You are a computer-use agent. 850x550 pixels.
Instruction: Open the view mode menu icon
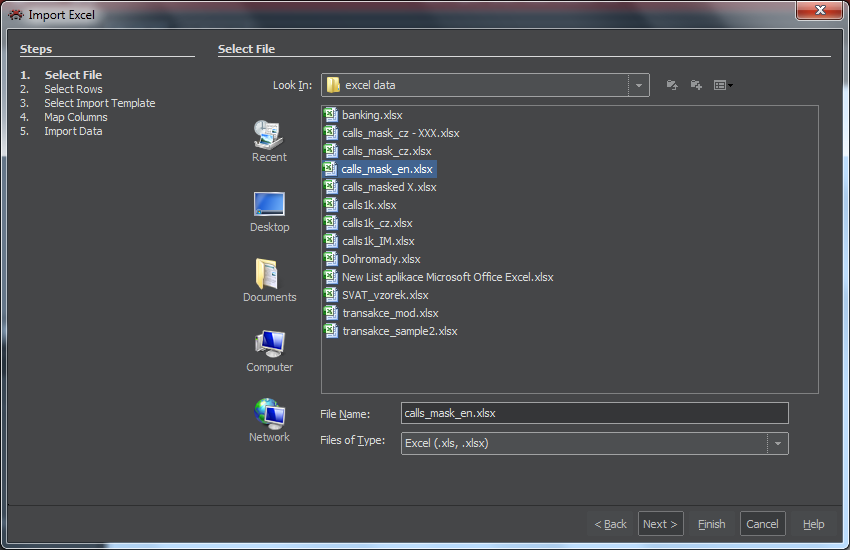point(722,86)
